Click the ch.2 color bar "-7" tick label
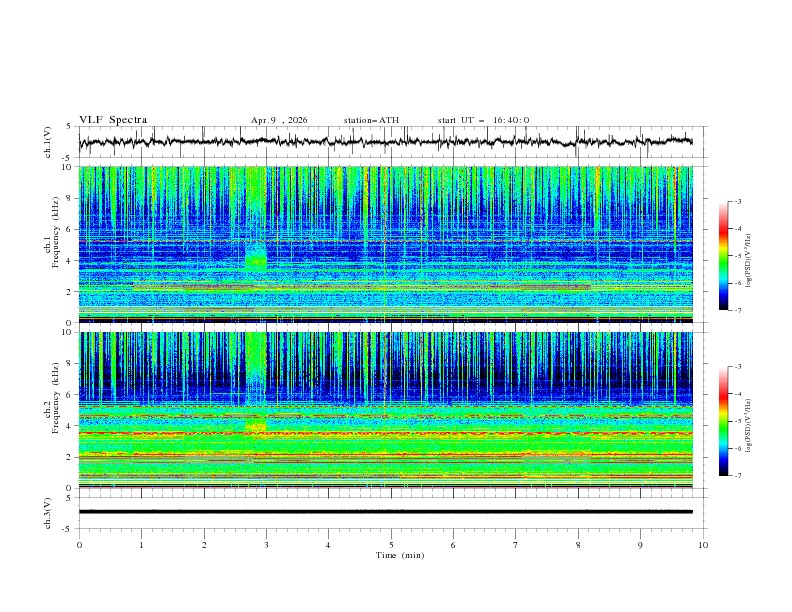Image resolution: width=792 pixels, height=612 pixels. 737,476
